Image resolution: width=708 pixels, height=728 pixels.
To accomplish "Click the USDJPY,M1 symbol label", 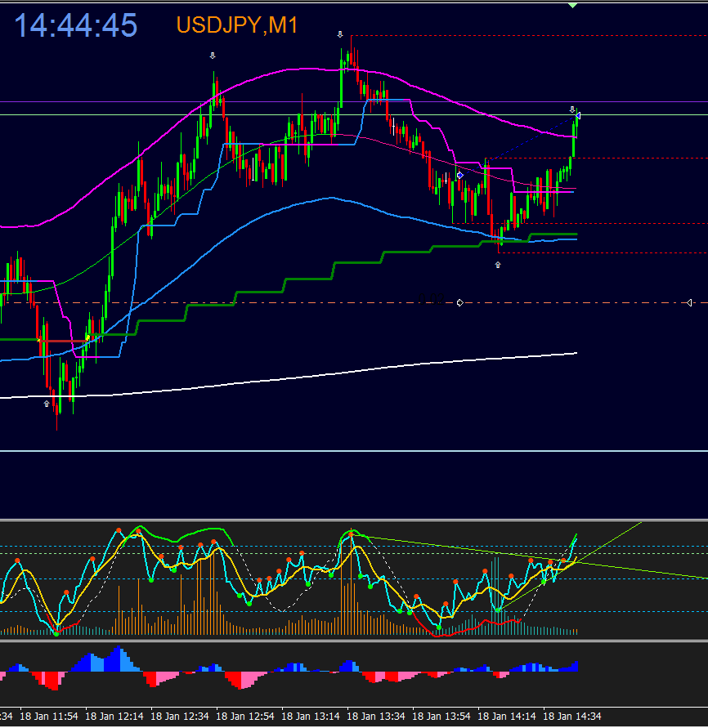I will coord(237,25).
